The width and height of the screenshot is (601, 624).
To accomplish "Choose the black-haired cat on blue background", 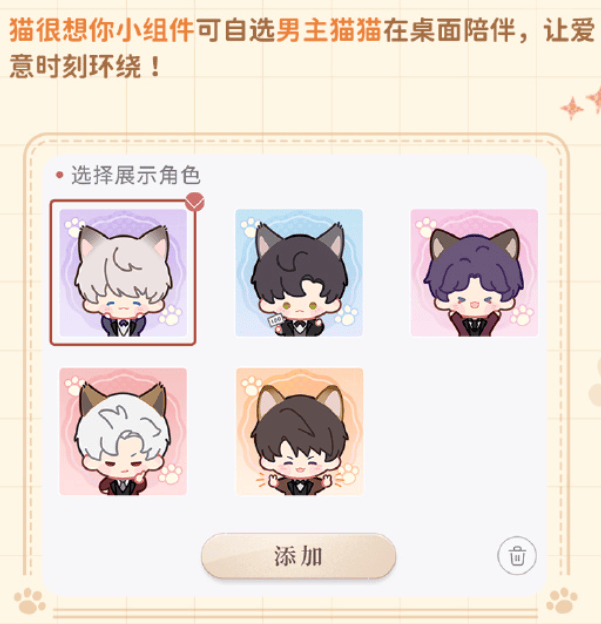I will (299, 273).
